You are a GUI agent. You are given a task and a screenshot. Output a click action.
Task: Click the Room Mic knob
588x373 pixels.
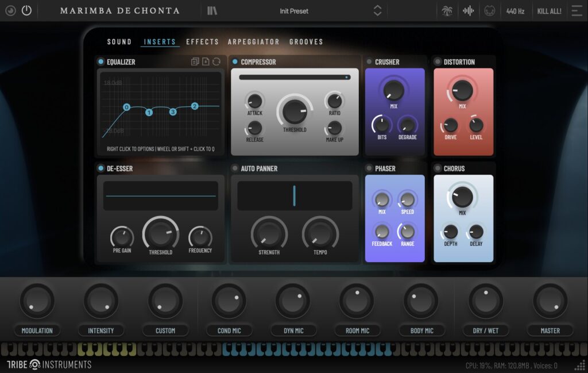pos(357,301)
